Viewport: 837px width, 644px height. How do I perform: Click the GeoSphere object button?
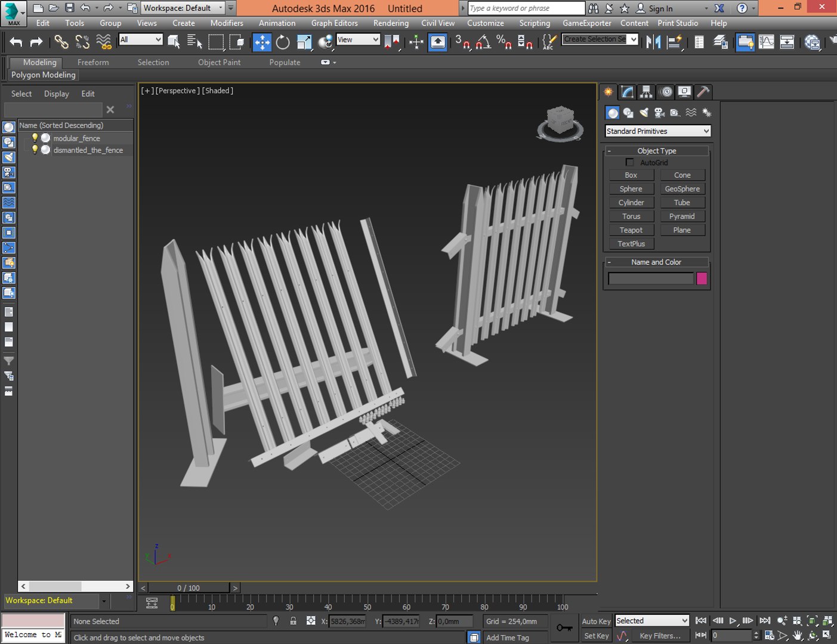(682, 189)
